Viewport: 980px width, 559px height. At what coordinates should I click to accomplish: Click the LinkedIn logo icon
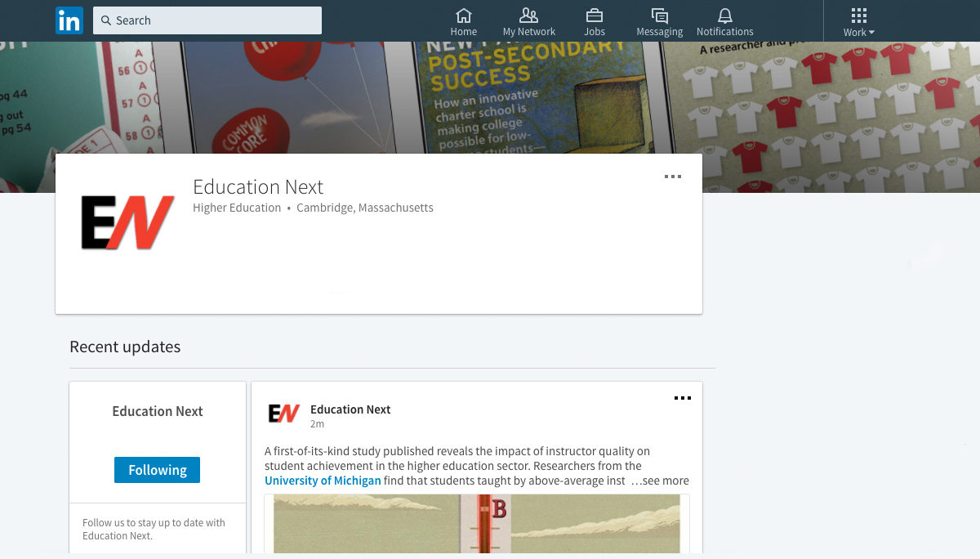pyautogui.click(x=69, y=20)
